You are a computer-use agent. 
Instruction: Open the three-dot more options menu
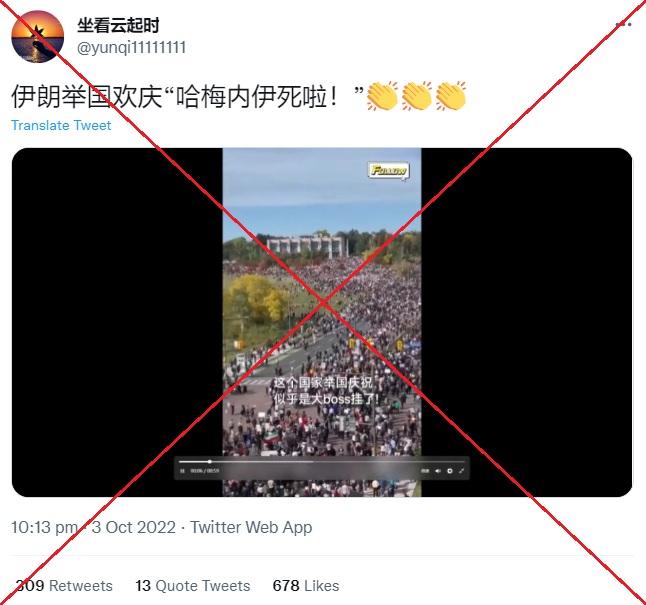point(624,25)
